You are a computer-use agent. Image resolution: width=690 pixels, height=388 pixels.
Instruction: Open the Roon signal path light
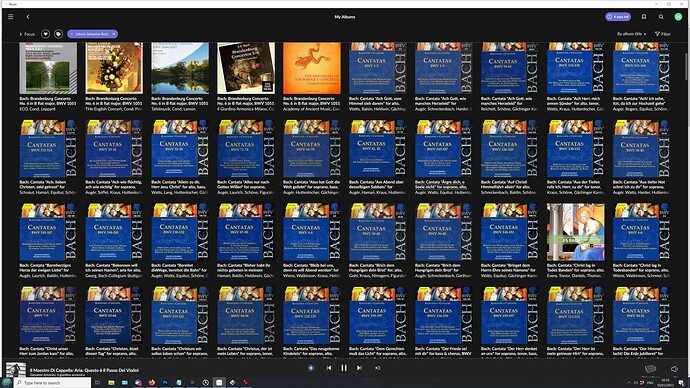click(x=311, y=368)
